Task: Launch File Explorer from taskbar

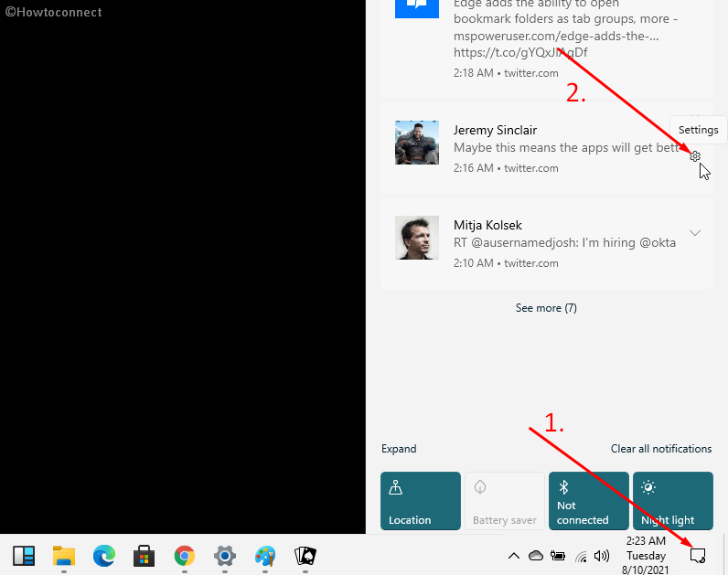Action: (64, 556)
